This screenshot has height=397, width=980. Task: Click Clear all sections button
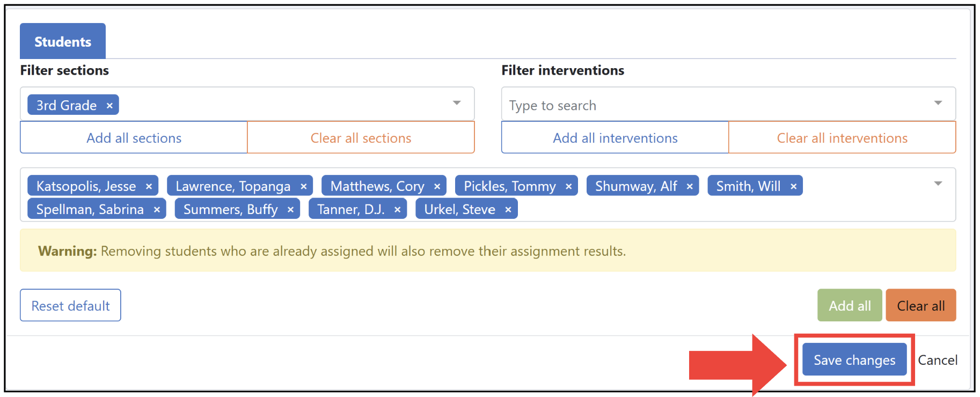click(361, 138)
